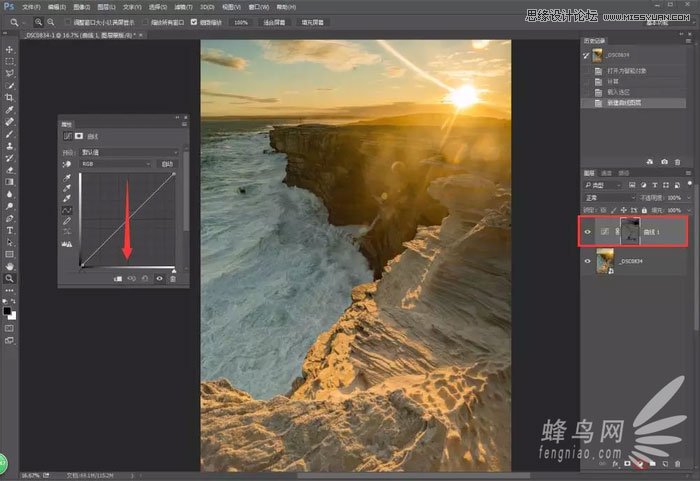The width and height of the screenshot is (700, 481).
Task: Switch to Channels tab in Layers panel
Action: point(606,173)
